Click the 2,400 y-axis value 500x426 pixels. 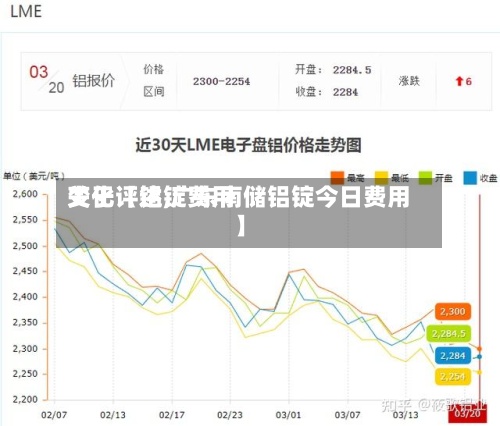(x=25, y=297)
